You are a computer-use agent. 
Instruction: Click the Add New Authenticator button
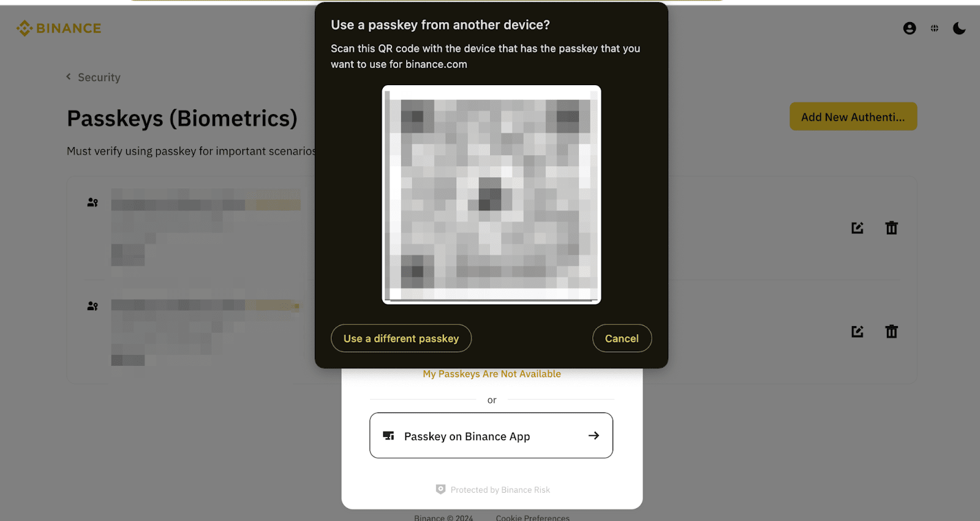click(x=853, y=117)
